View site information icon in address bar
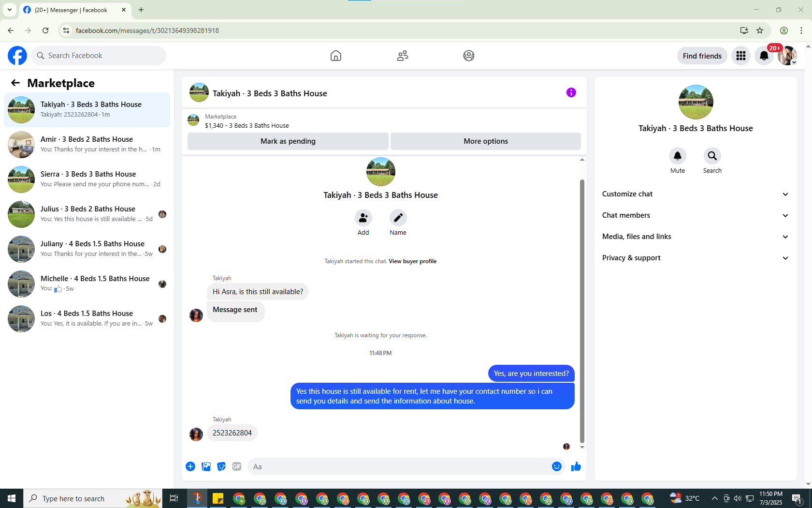Image resolution: width=812 pixels, height=508 pixels. [x=66, y=30]
